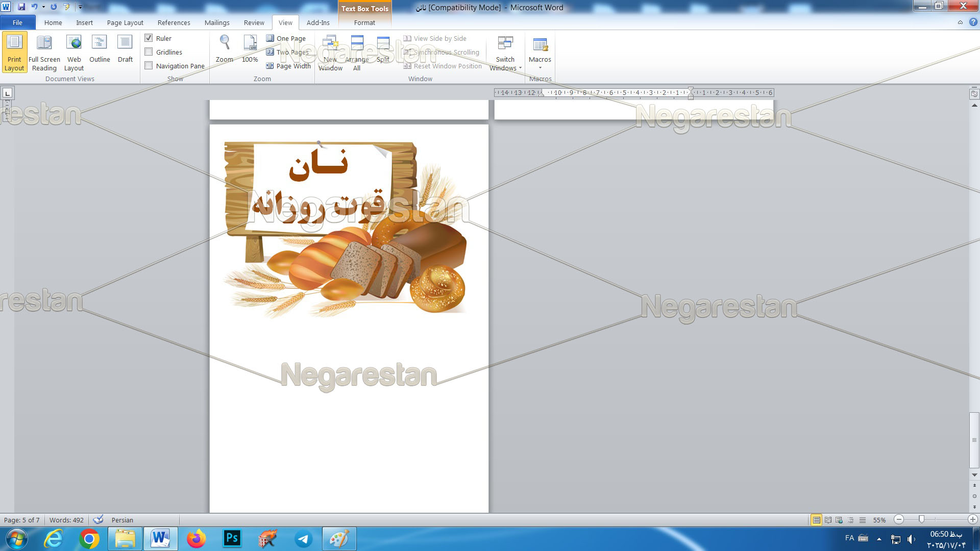Open the Review tab
This screenshot has height=551, width=980.
coord(254,22)
